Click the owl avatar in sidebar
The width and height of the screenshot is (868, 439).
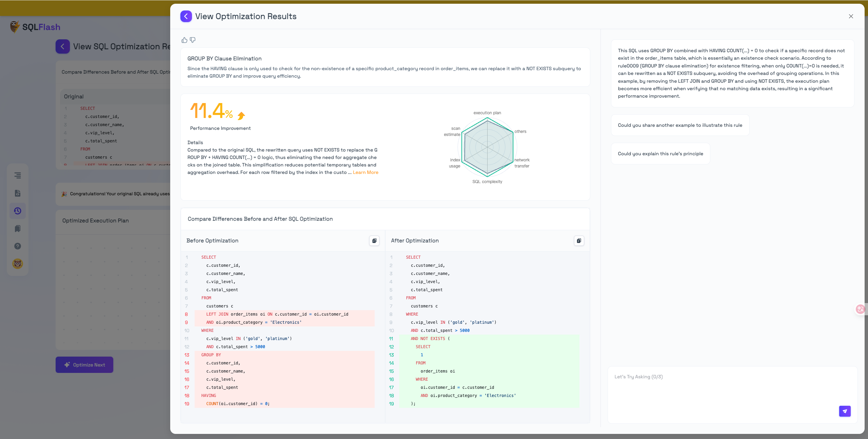coord(18,264)
